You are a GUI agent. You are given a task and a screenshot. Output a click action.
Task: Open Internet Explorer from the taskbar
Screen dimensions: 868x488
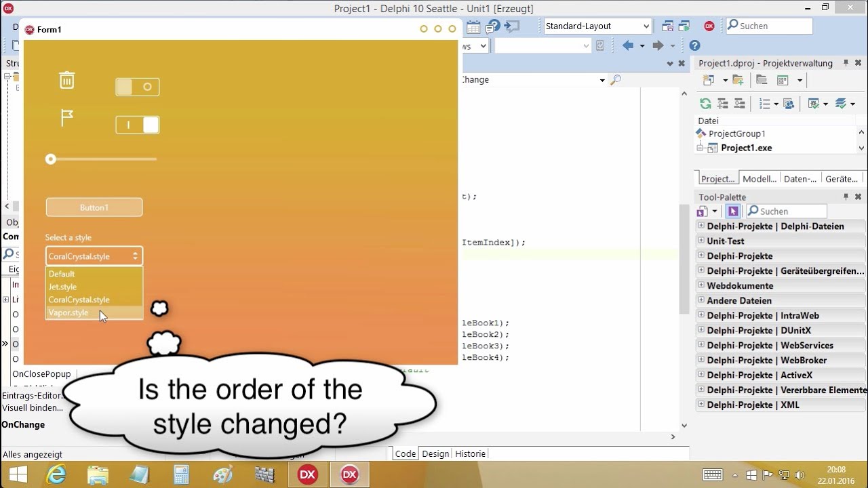[x=56, y=474]
